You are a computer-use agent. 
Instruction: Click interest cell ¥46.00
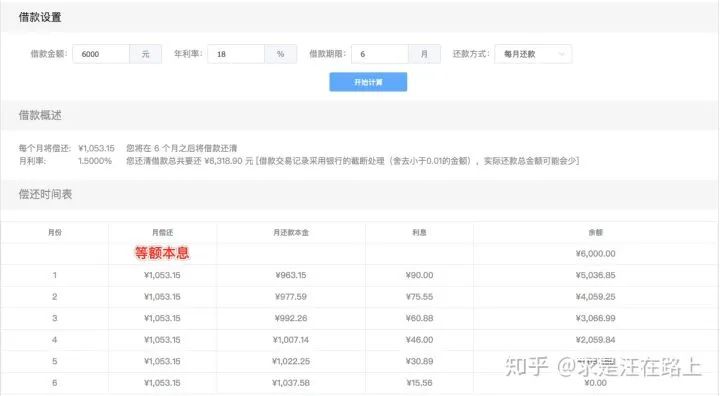pos(419,340)
